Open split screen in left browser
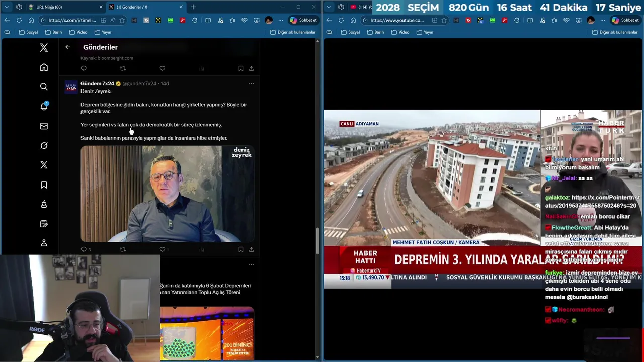Image resolution: width=644 pixels, height=362 pixels. point(208,20)
